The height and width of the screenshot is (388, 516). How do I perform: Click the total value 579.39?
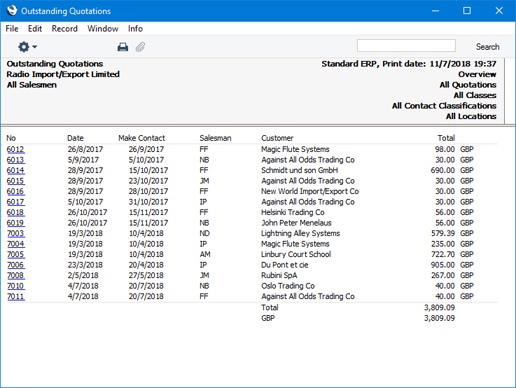(443, 233)
